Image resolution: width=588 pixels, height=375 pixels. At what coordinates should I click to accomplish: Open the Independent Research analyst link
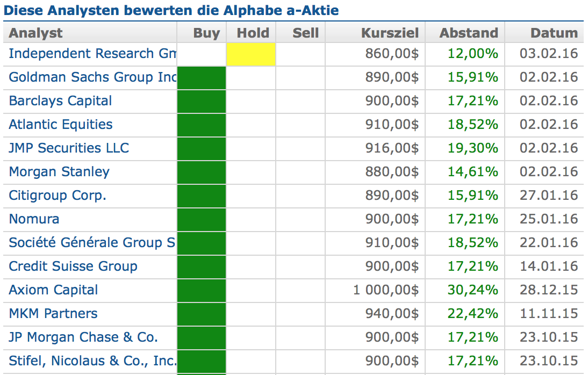[92, 54]
